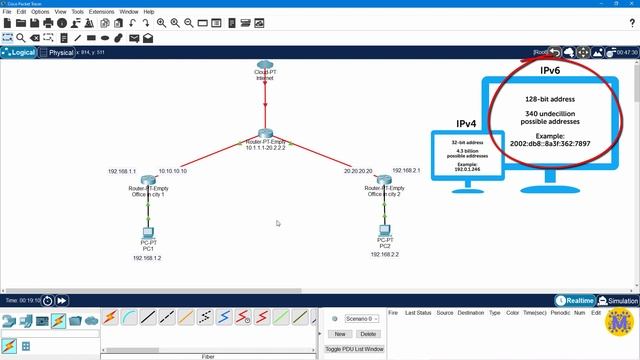640x360 pixels.
Task: Zoom in on the workspace
Action: [x=162, y=23]
